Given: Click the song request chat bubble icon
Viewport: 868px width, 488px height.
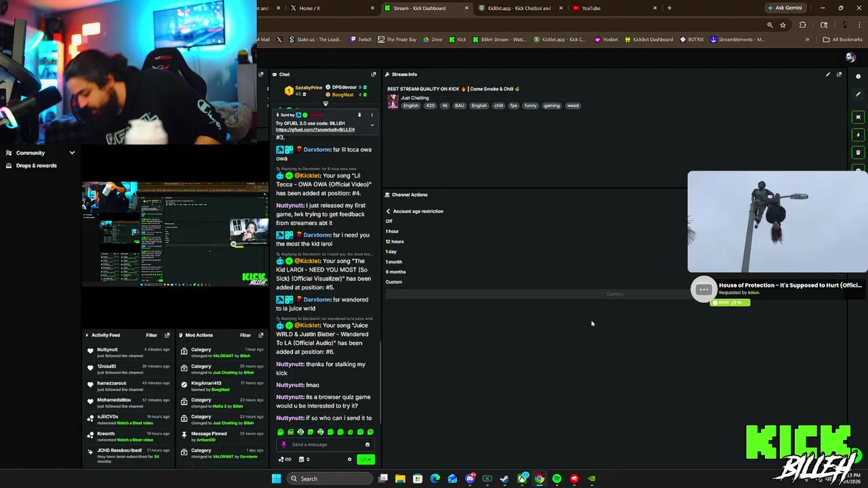Looking at the screenshot, I should coord(703,289).
